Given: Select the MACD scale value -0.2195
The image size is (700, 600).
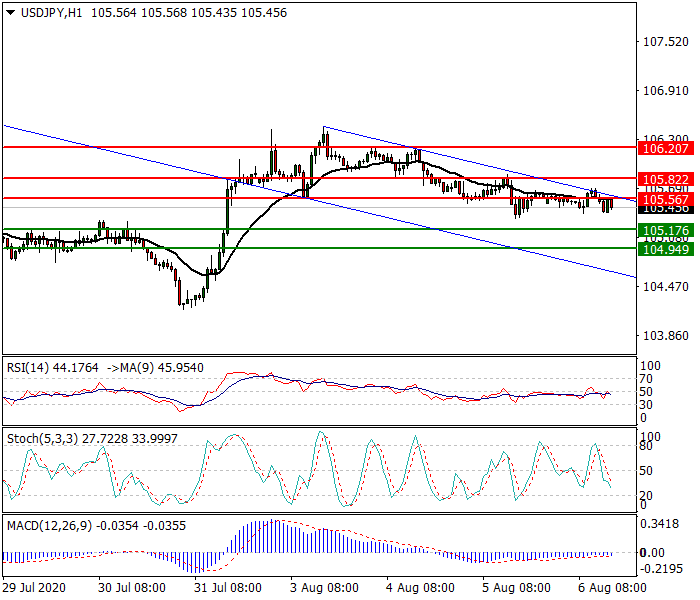Looking at the screenshot, I should coord(661,569).
